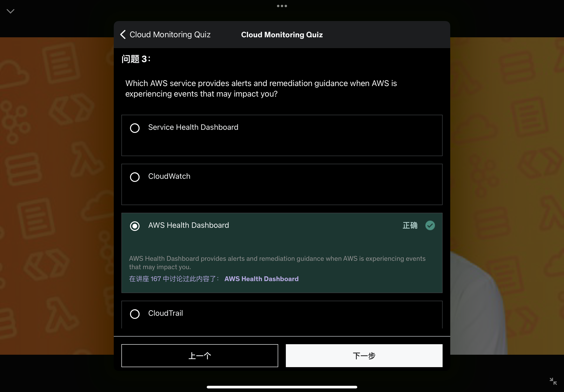Go back via Cloud Monitoring Quiz label
Viewport: 564px width, 392px height.
point(170,34)
